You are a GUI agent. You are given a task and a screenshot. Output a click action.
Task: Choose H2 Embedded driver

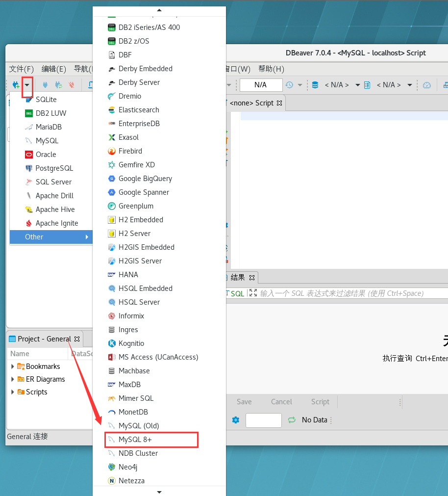[x=159, y=220]
